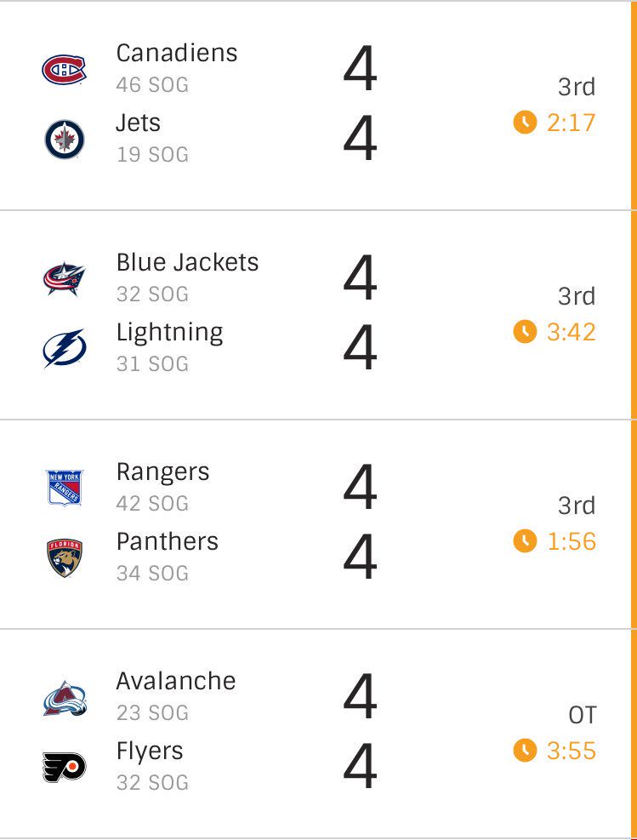View Rangers 42 SOG stat

click(152, 504)
